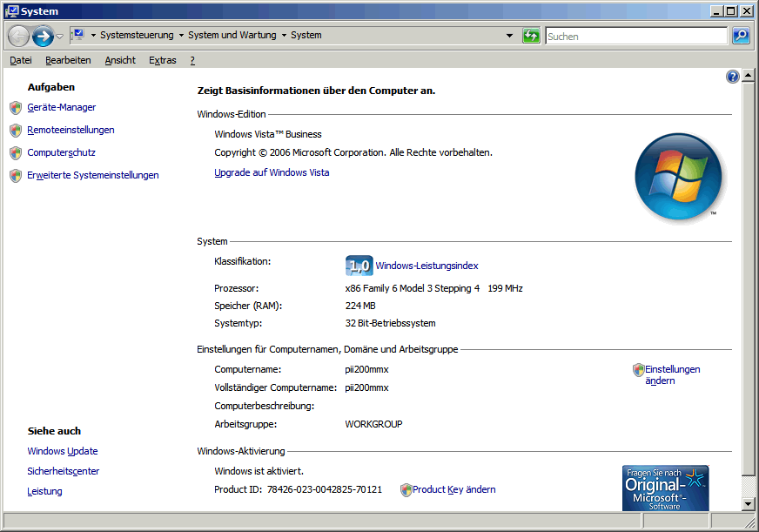The width and height of the screenshot is (759, 532).
Task: Minimize the System window
Action: click(x=717, y=11)
